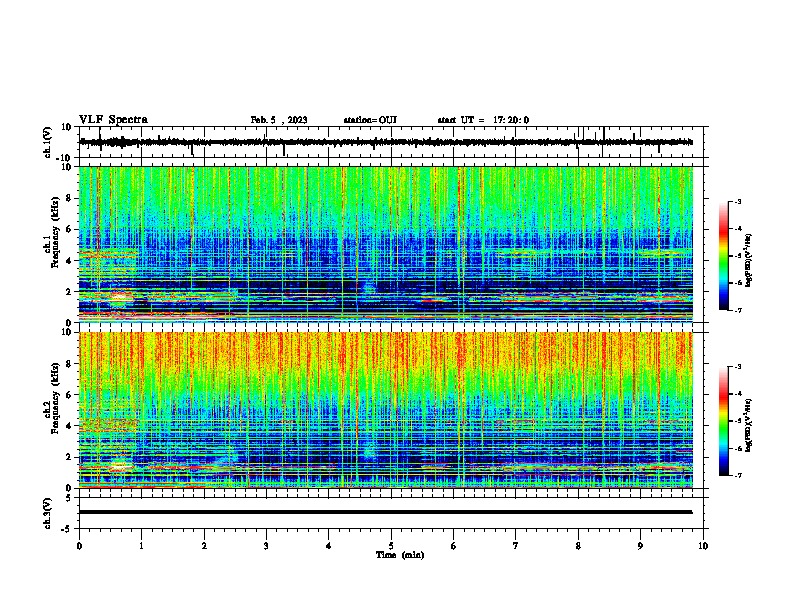The width and height of the screenshot is (792, 612).
Task: Click the ch.2 spectrogram panel
Action: (386, 410)
